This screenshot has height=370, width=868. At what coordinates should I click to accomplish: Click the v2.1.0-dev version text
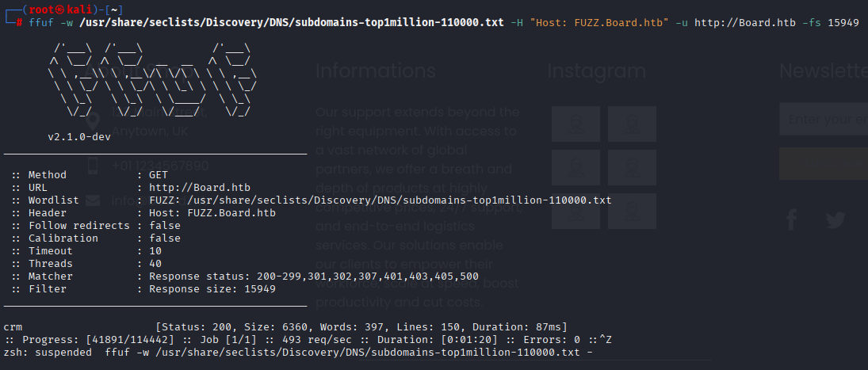tap(79, 137)
